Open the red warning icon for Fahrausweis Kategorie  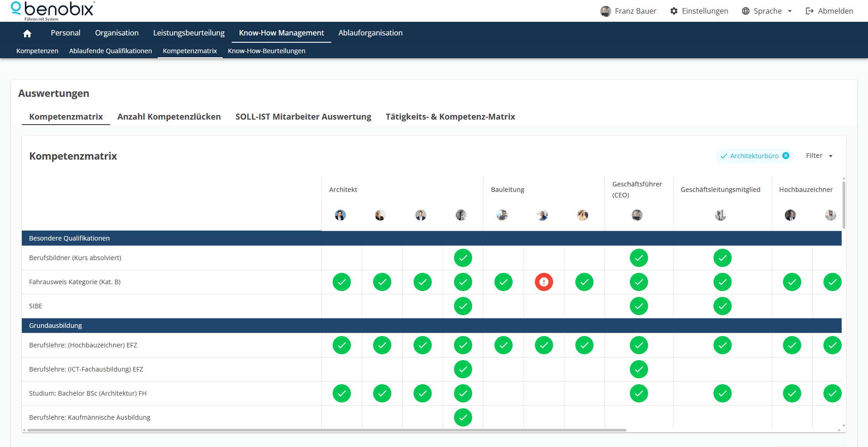tap(544, 282)
